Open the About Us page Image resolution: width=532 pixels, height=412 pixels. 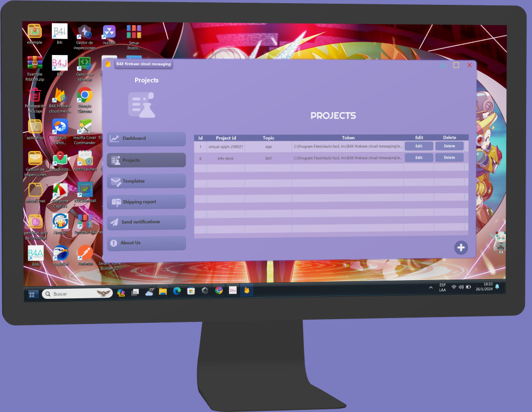coord(146,243)
